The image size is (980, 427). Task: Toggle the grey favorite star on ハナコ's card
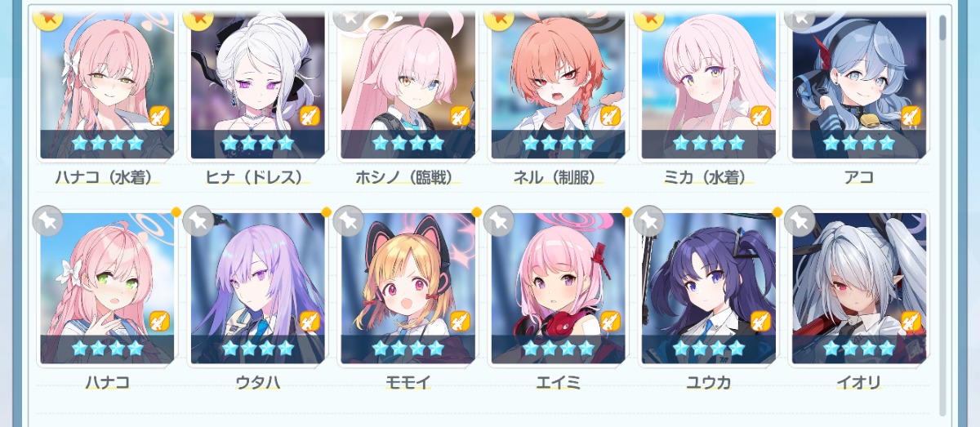48,220
